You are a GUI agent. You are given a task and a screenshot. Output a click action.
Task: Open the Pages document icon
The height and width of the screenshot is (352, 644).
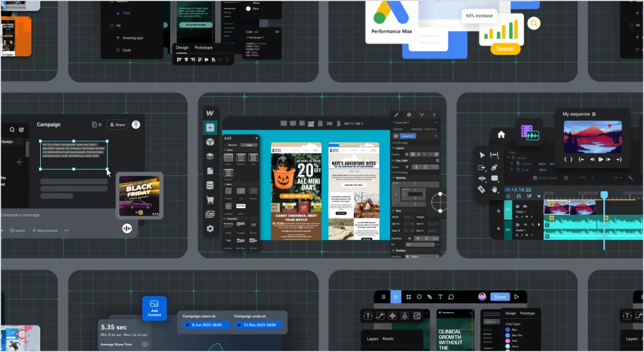(210, 171)
